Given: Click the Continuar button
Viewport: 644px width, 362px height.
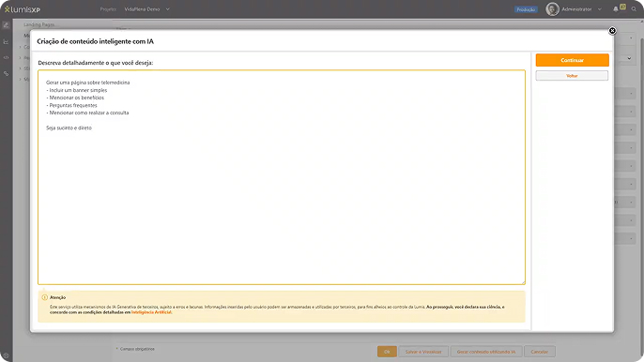Looking at the screenshot, I should (x=572, y=60).
